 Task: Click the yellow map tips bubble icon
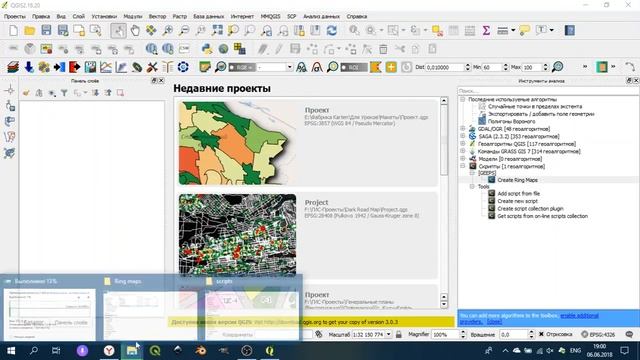pyautogui.click(x=524, y=31)
